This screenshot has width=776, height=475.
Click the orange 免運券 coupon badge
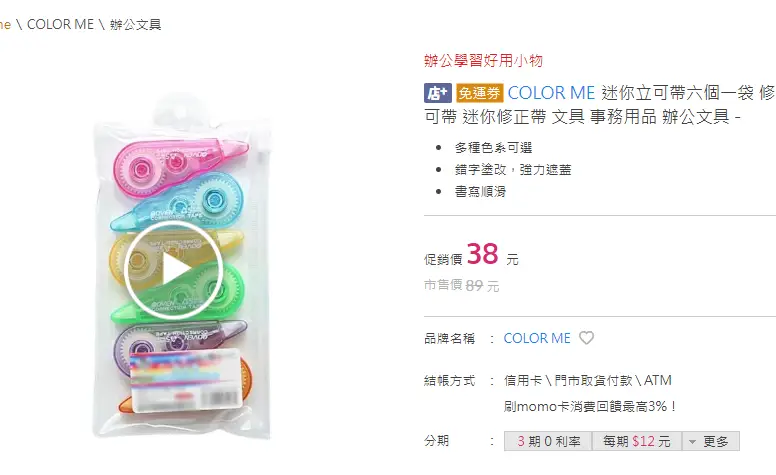click(480, 93)
